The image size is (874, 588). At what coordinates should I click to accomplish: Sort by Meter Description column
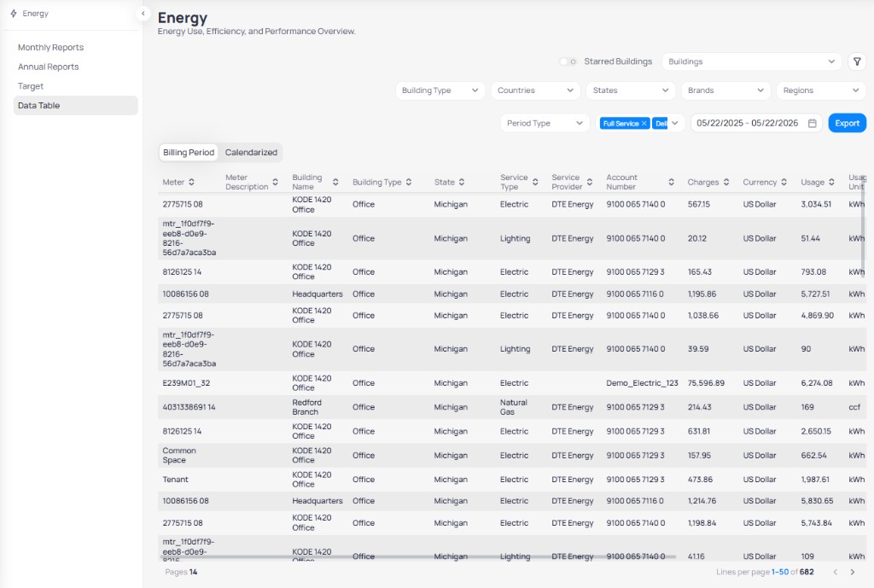point(276,182)
